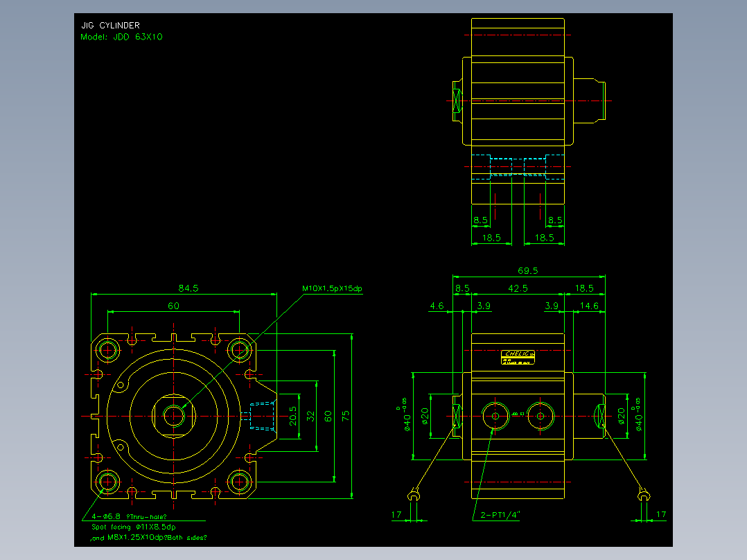The width and height of the screenshot is (747, 560).
Task: Click the 69.5 overall length dimension
Action: point(528,270)
